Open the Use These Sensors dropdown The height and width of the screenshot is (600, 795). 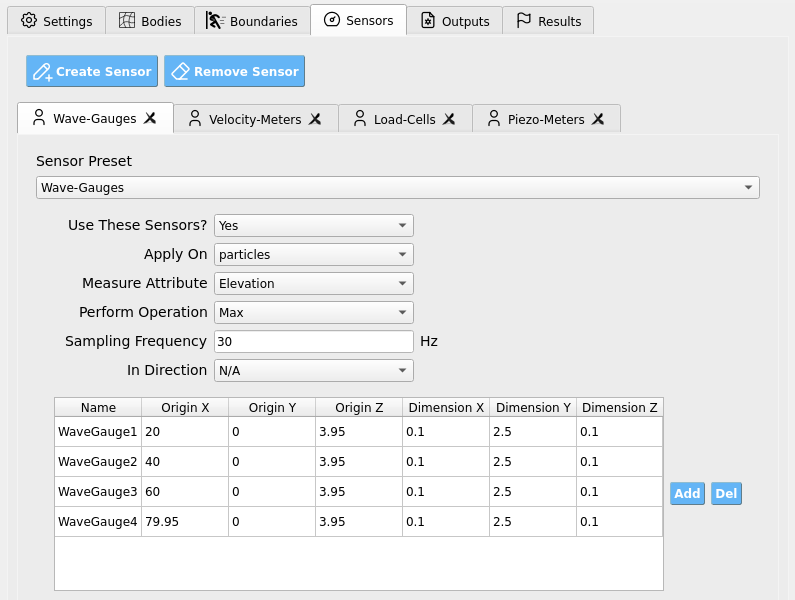pos(313,225)
